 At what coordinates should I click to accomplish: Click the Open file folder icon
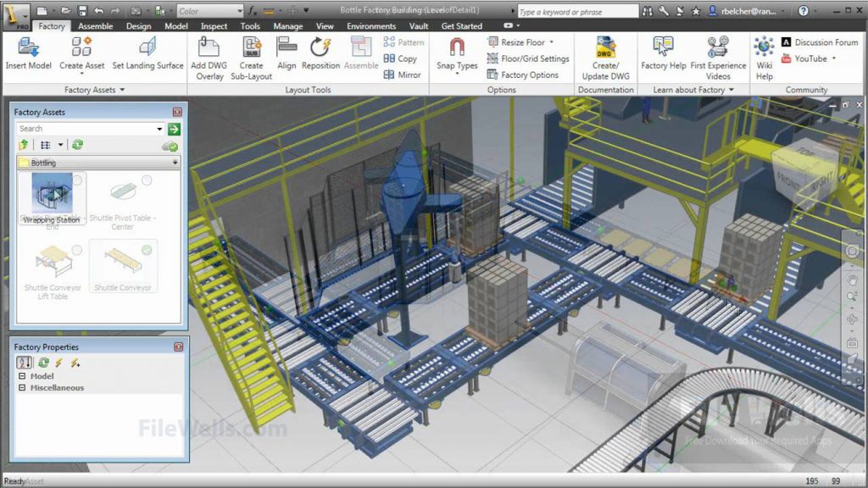click(x=65, y=10)
